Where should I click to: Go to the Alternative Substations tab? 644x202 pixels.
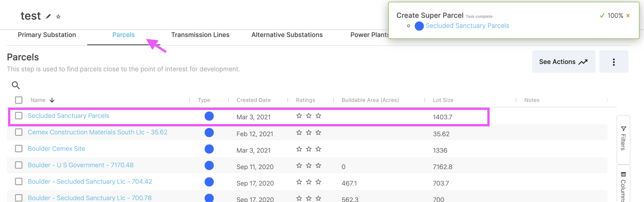pos(287,35)
